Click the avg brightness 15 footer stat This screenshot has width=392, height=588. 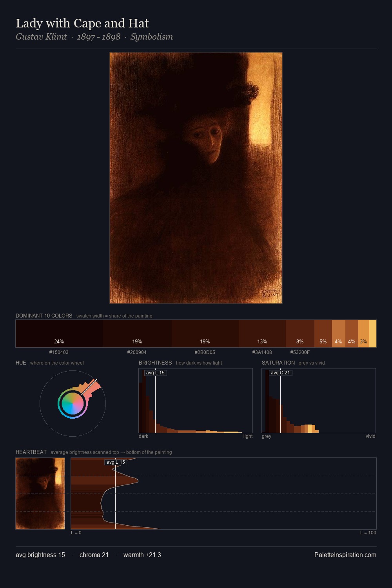pyautogui.click(x=40, y=555)
